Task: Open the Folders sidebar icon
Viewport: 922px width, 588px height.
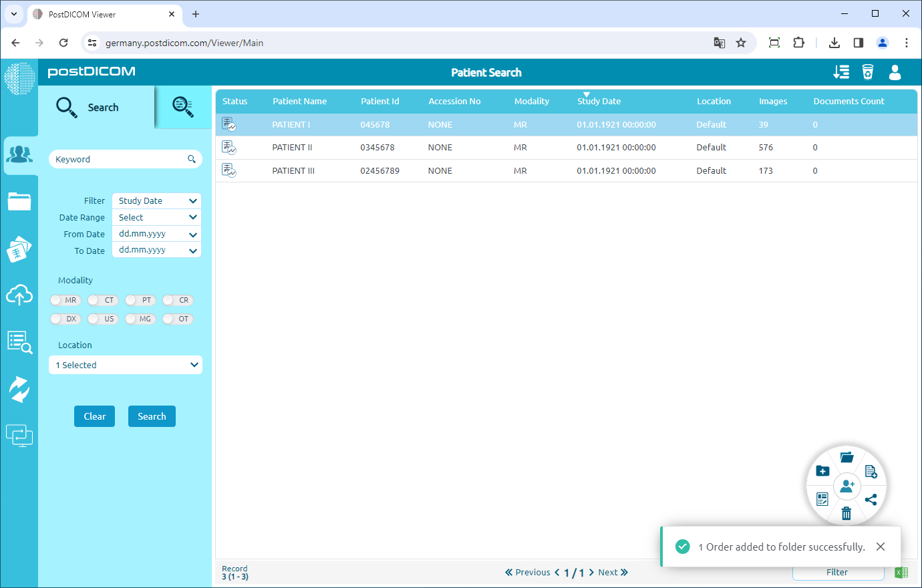Action: 20,201
